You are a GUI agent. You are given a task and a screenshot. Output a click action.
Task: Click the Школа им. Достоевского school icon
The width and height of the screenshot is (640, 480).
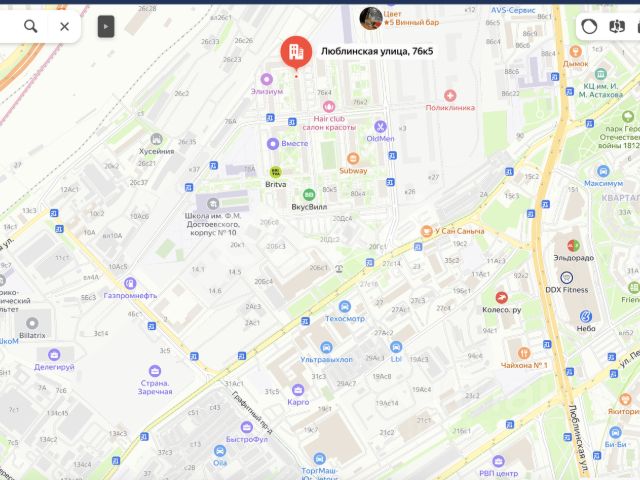click(213, 203)
